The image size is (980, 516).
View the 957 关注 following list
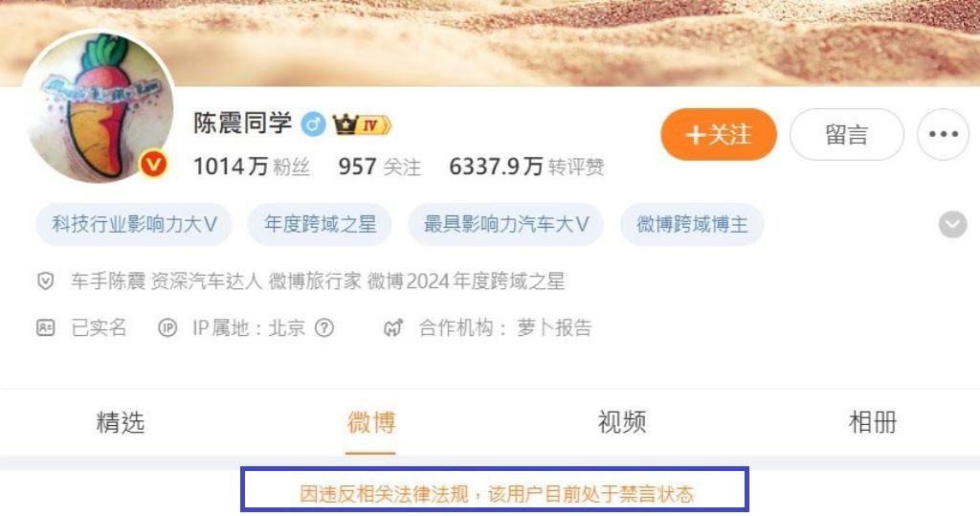coord(379,167)
